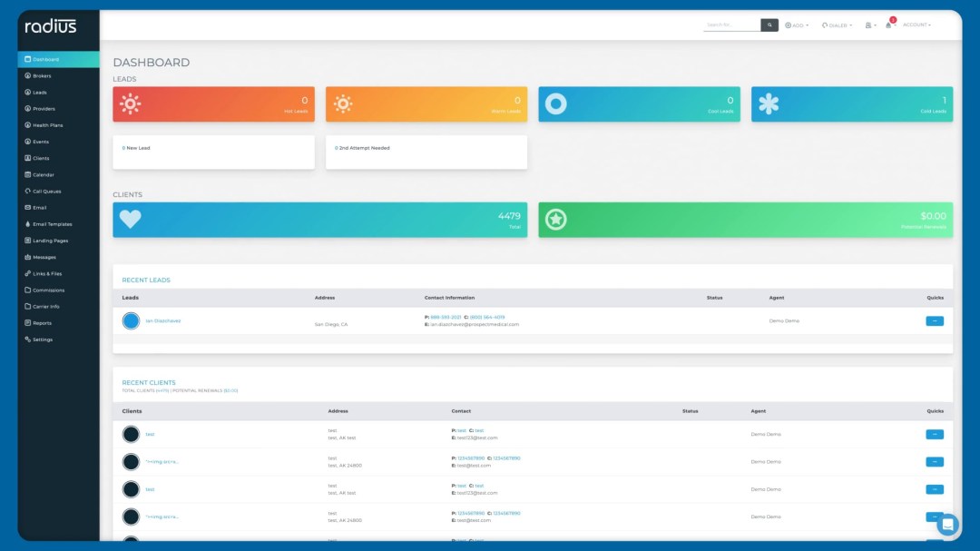Click the Hot Leads sun icon
Viewport: 980px width, 551px height.
(130, 103)
